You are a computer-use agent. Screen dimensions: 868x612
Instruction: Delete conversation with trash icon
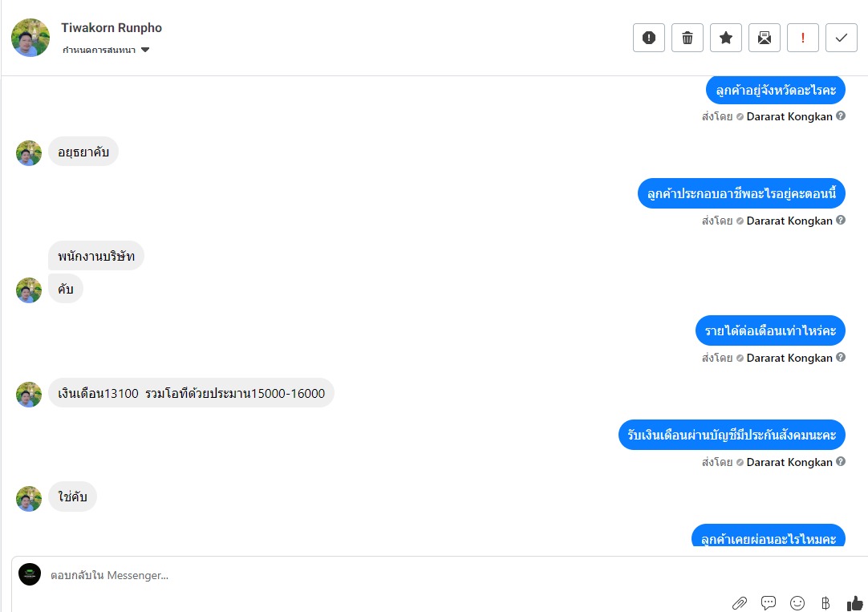pyautogui.click(x=688, y=38)
